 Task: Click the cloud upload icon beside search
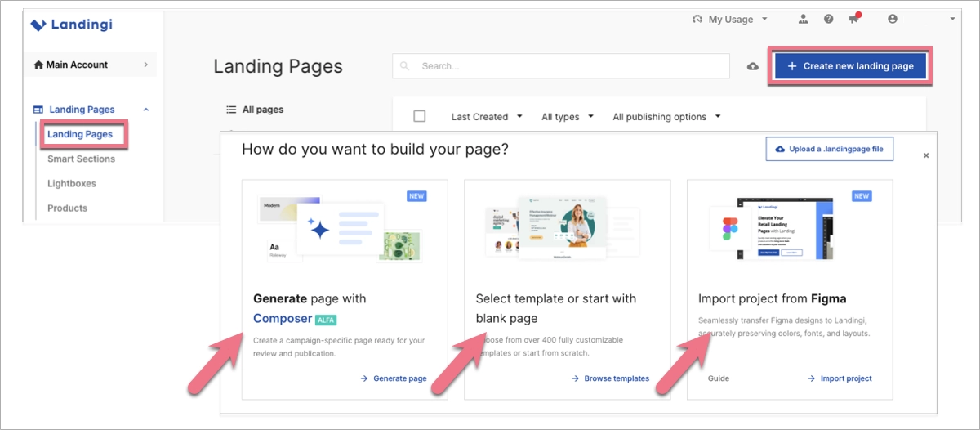(753, 66)
